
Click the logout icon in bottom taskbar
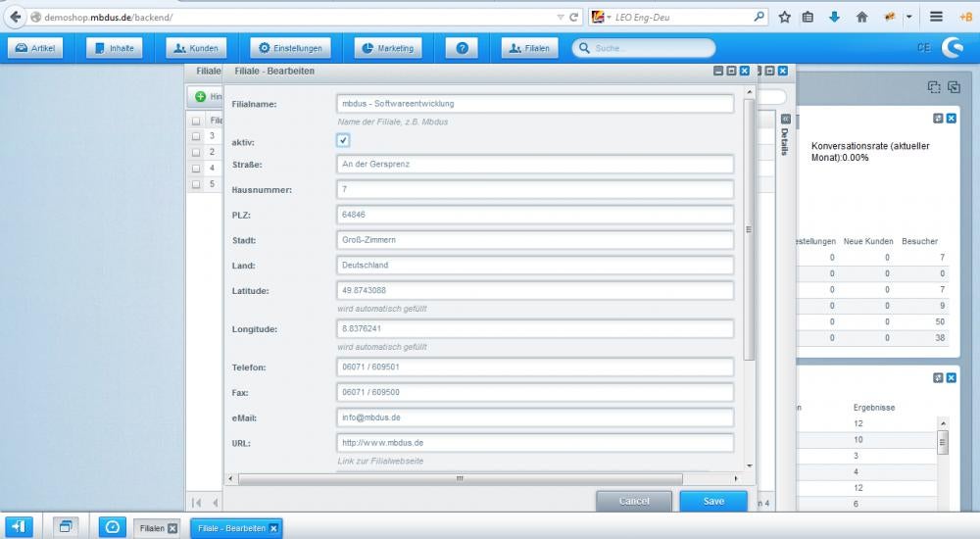pyautogui.click(x=19, y=526)
